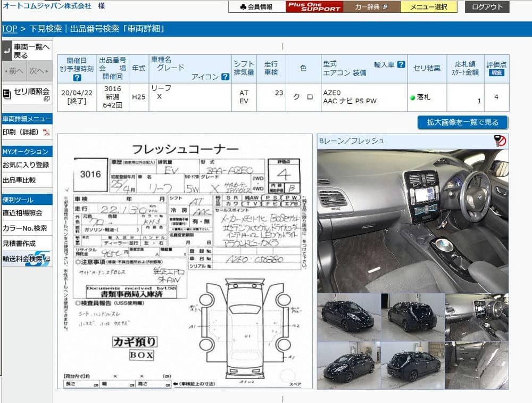Click the help icon beside アイコン

pyautogui.click(x=225, y=77)
